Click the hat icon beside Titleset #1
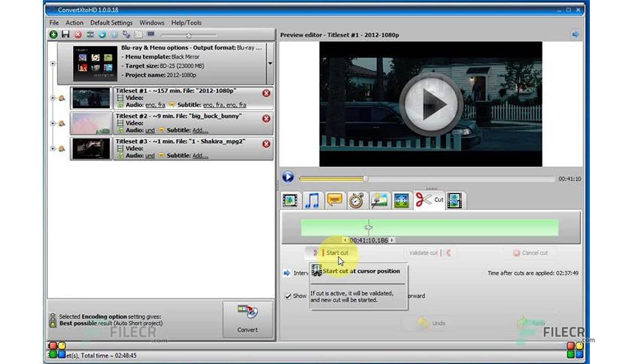The image size is (629, 364). coord(62,98)
